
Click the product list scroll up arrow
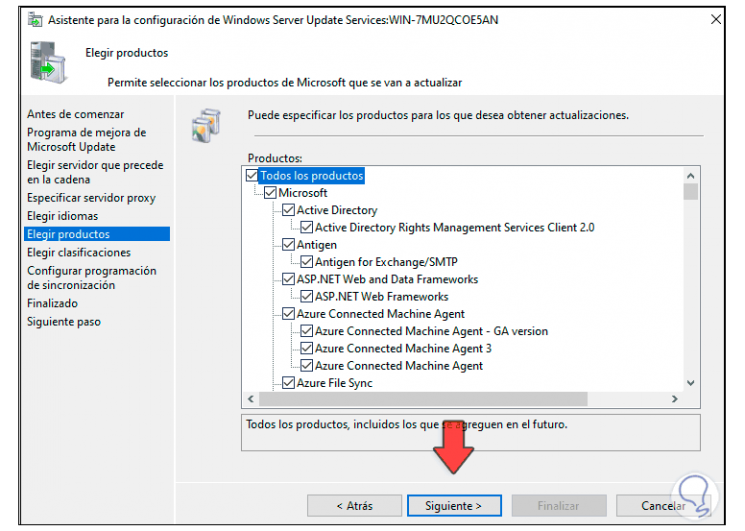[691, 176]
